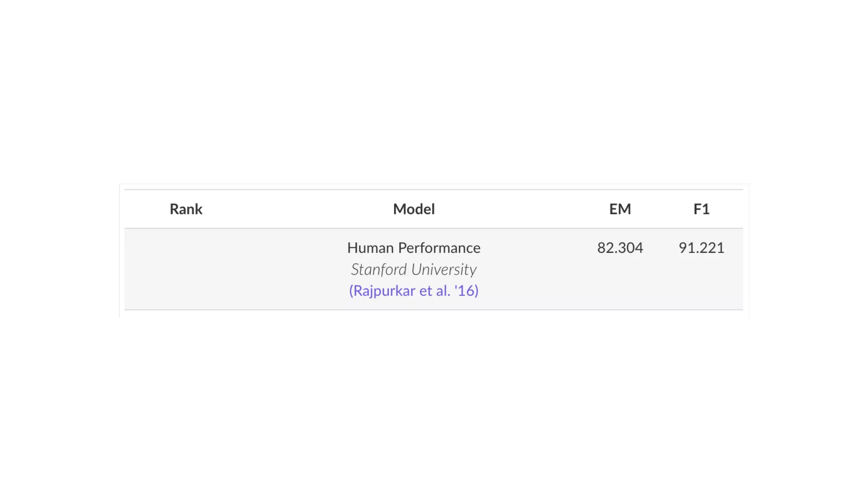Select the F1 score 91.221

coord(701,248)
